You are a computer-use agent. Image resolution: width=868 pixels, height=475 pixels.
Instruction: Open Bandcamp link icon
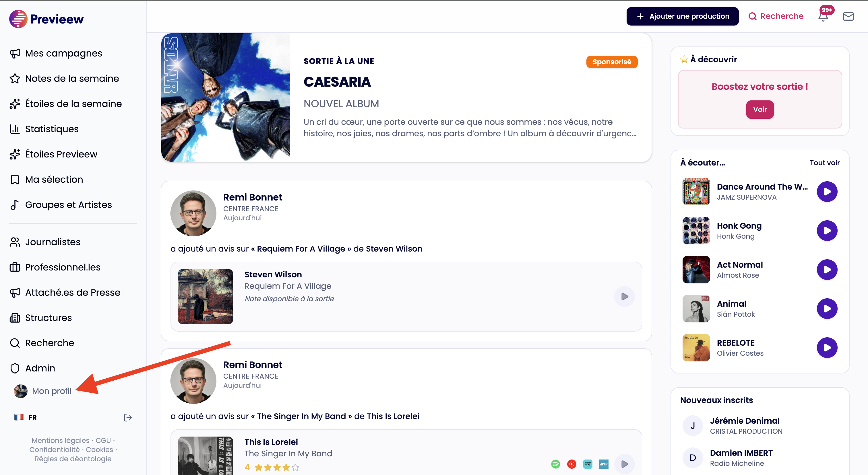604,464
